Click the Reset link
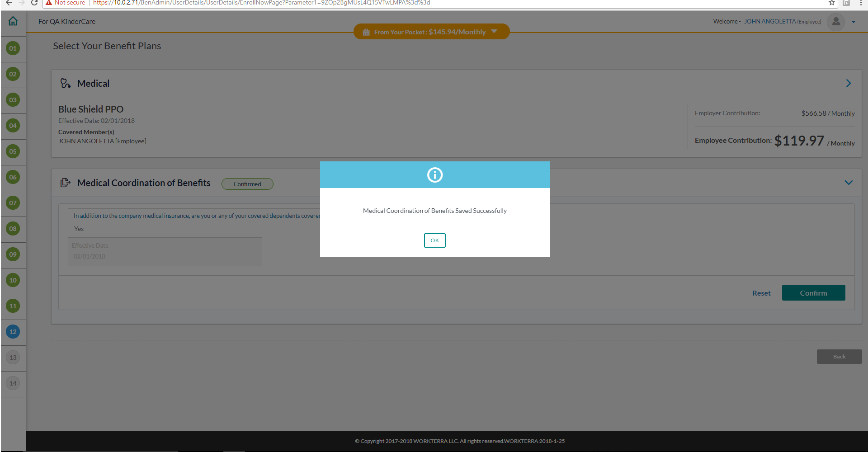Screen dimensions: 868x452 (x=761, y=293)
